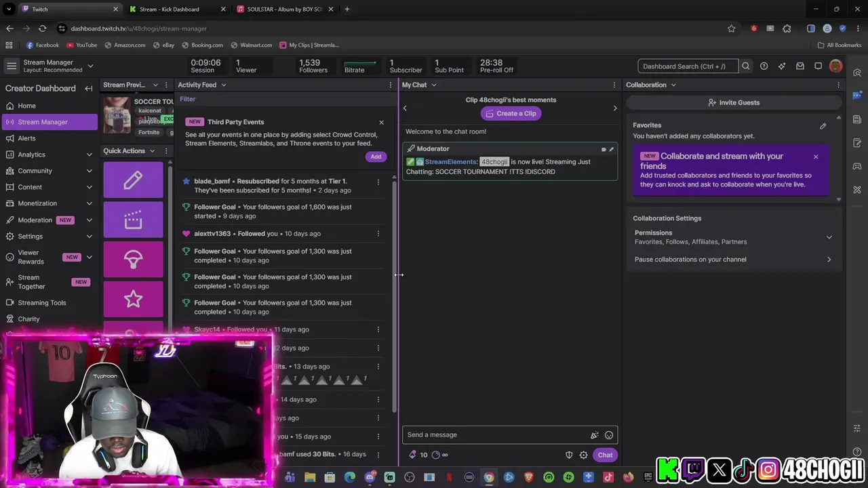868x488 pixels.
Task: Show previous clip suggestion arrow
Action: click(x=405, y=108)
